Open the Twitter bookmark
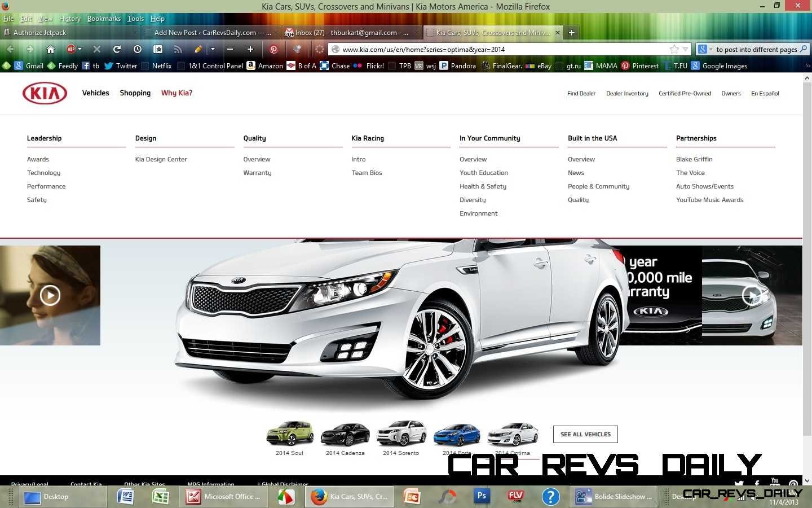This screenshot has width=812, height=508. pyautogui.click(x=121, y=65)
